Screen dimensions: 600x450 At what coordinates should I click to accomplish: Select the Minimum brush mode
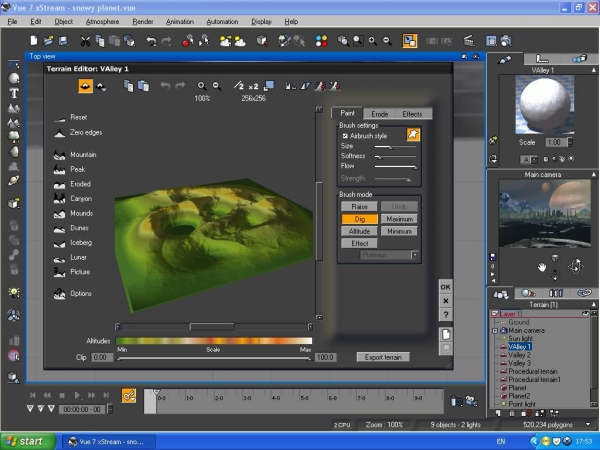(399, 231)
